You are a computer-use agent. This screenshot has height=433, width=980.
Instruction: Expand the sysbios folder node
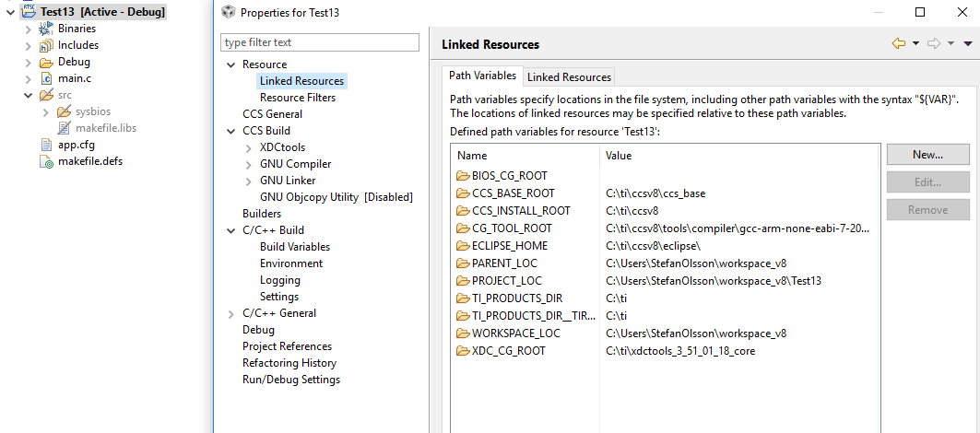click(x=45, y=111)
